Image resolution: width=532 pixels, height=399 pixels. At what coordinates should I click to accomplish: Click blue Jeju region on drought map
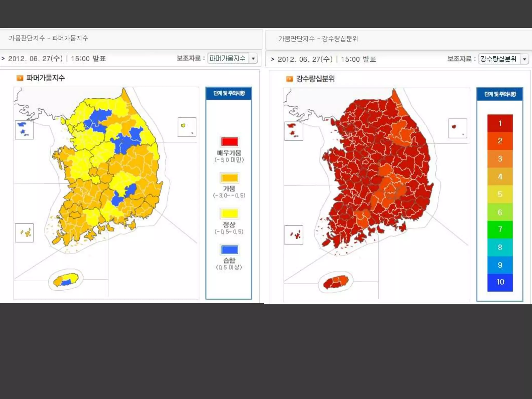(x=67, y=283)
